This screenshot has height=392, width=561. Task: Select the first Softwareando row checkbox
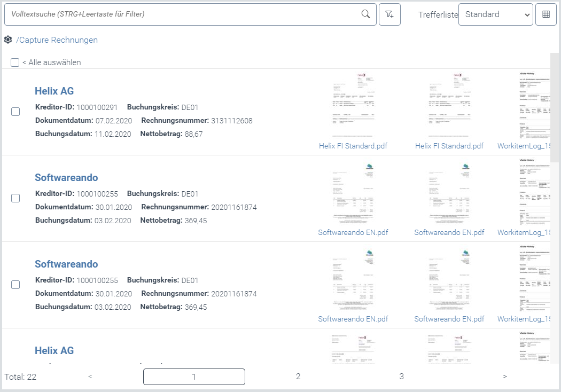(15, 198)
